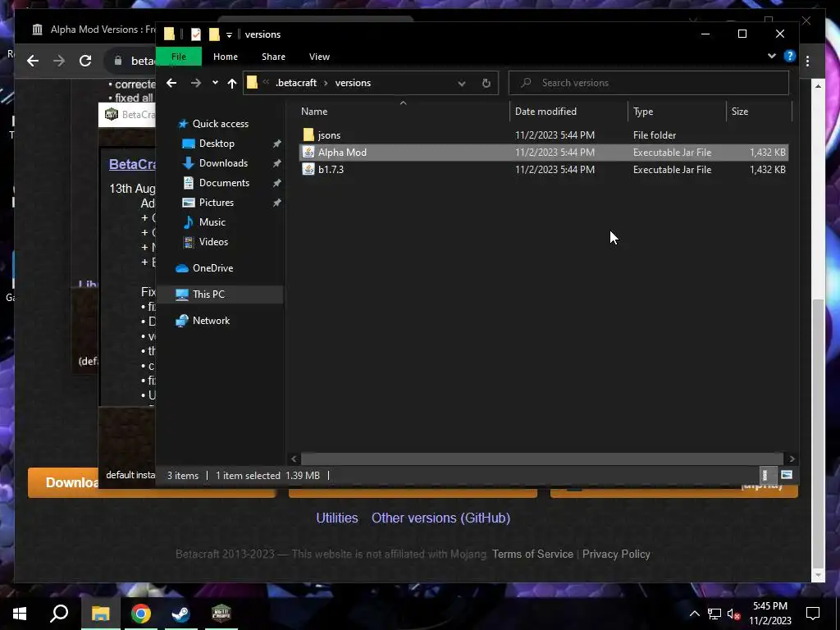Open Downloads in the navigation pane
840x630 pixels.
[223, 163]
